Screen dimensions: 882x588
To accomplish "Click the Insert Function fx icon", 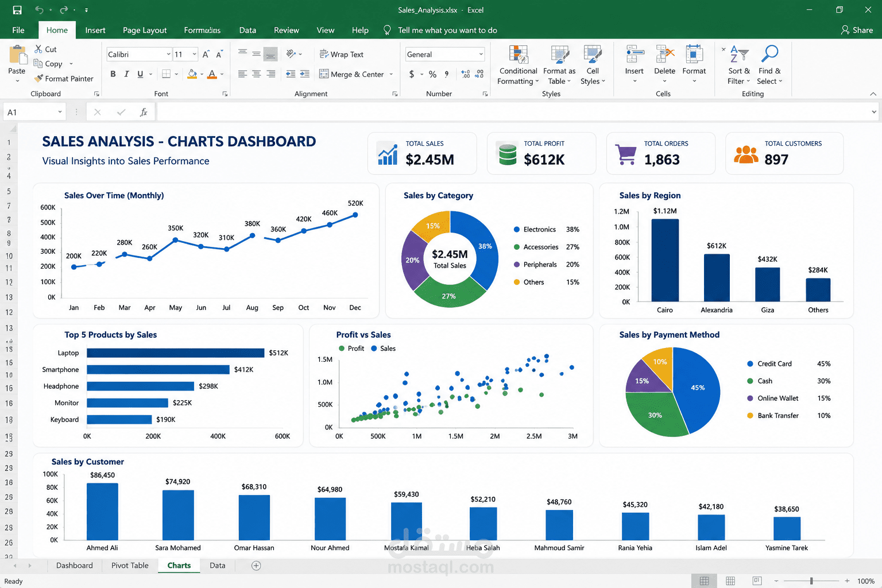I will tap(144, 112).
